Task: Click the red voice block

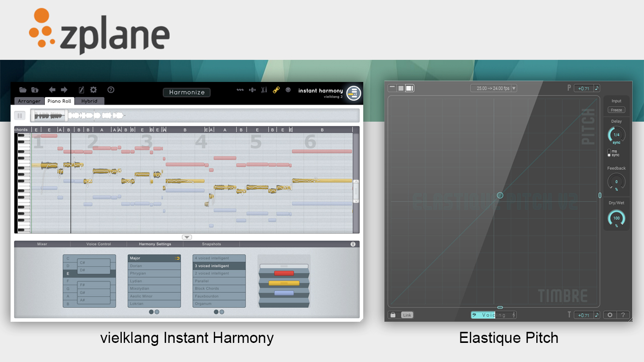Action: [x=284, y=274]
